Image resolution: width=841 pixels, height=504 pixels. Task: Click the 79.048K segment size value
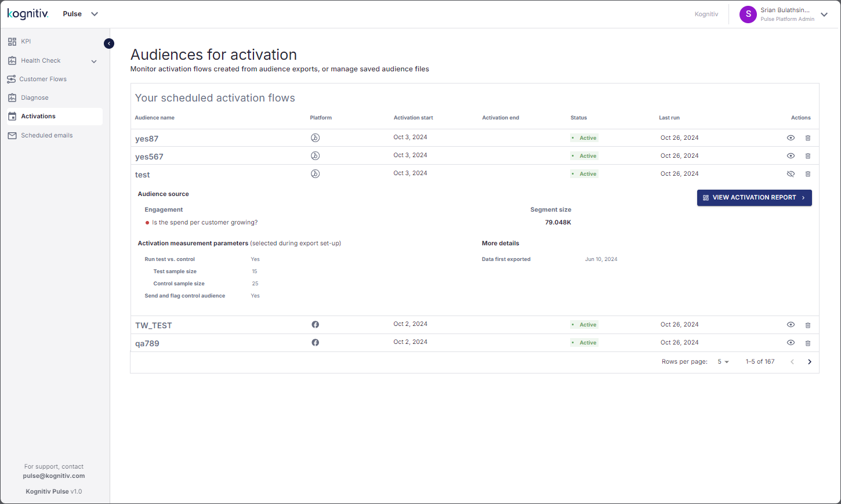click(x=558, y=223)
